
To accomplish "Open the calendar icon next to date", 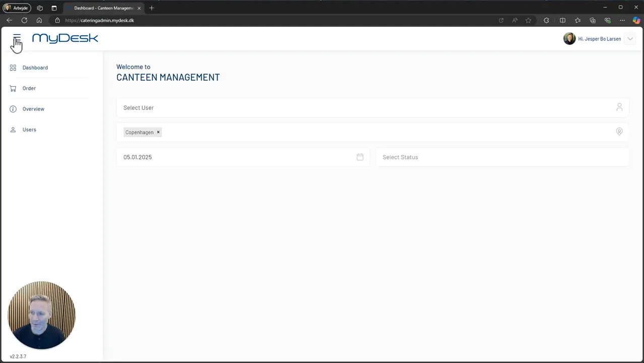I will [360, 157].
